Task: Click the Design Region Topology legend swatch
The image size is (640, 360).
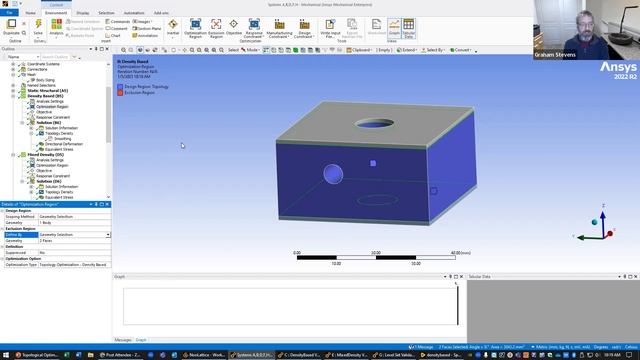Action: [120, 87]
